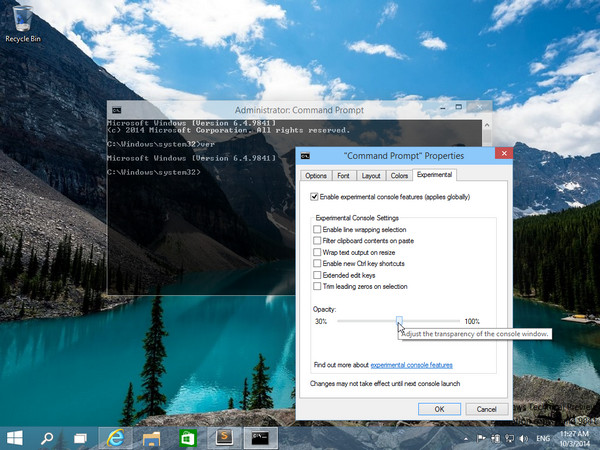Check Filter clipboard contents on paste

318,240
